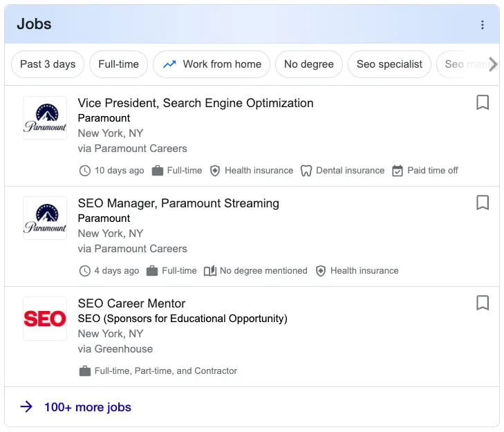Screen dimensions: 504x432
Task: Select '10 days ago' text
Action: point(119,170)
